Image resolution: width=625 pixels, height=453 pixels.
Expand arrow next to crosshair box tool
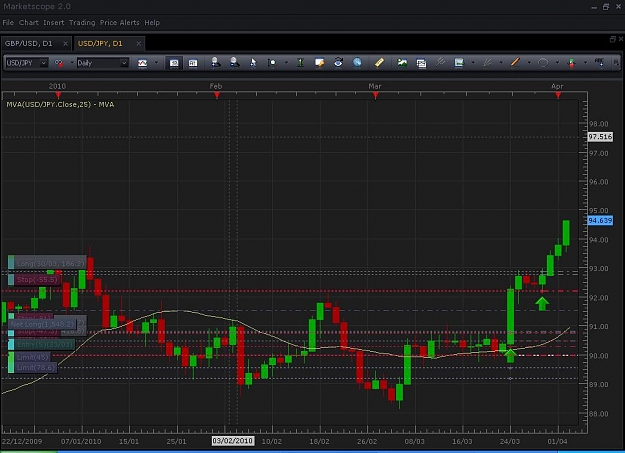pos(286,63)
